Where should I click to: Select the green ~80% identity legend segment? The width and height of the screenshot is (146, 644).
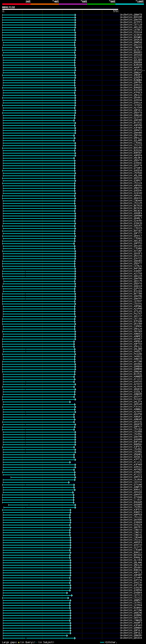[101, 4]
